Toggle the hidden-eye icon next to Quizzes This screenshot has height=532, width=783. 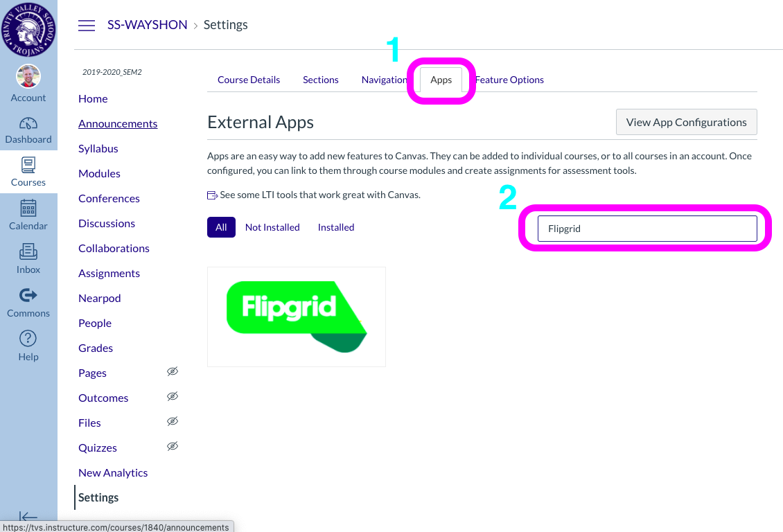173,446
